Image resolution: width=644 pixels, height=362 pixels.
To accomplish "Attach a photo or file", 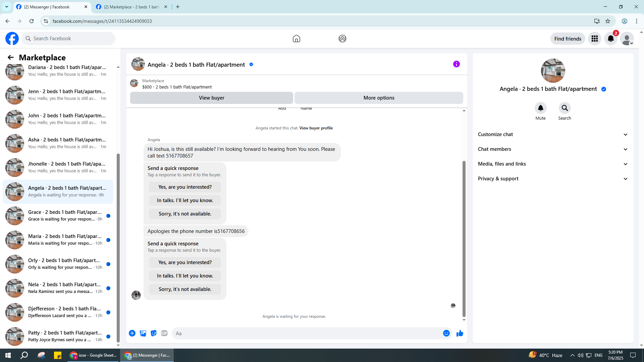I will [143, 333].
